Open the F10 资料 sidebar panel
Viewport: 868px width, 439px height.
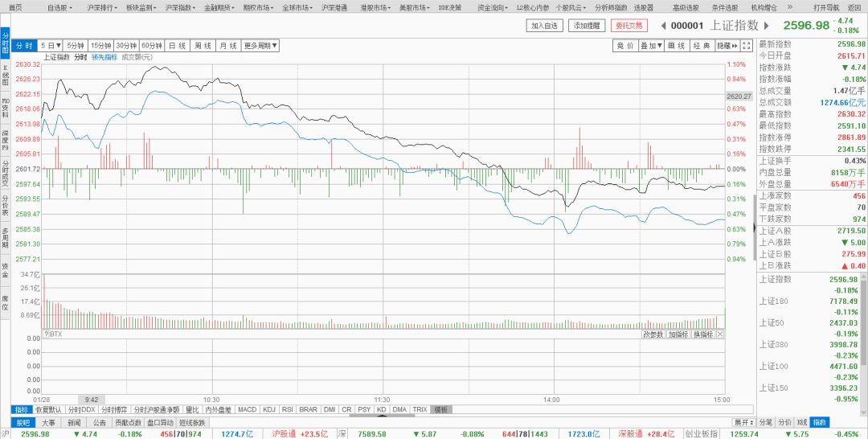pyautogui.click(x=5, y=109)
